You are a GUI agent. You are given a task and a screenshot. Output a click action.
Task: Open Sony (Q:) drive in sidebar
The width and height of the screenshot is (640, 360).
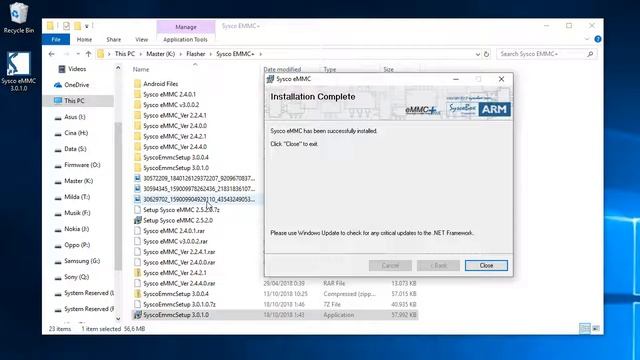[76, 277]
